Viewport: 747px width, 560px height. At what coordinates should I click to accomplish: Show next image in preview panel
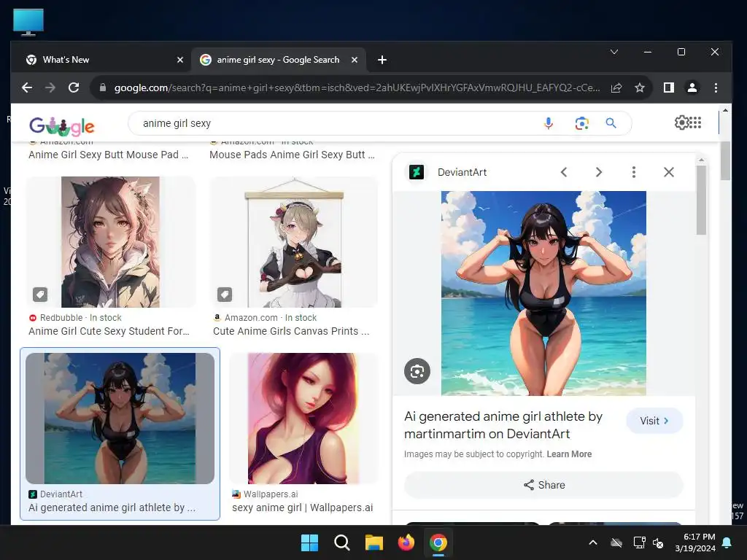[599, 172]
